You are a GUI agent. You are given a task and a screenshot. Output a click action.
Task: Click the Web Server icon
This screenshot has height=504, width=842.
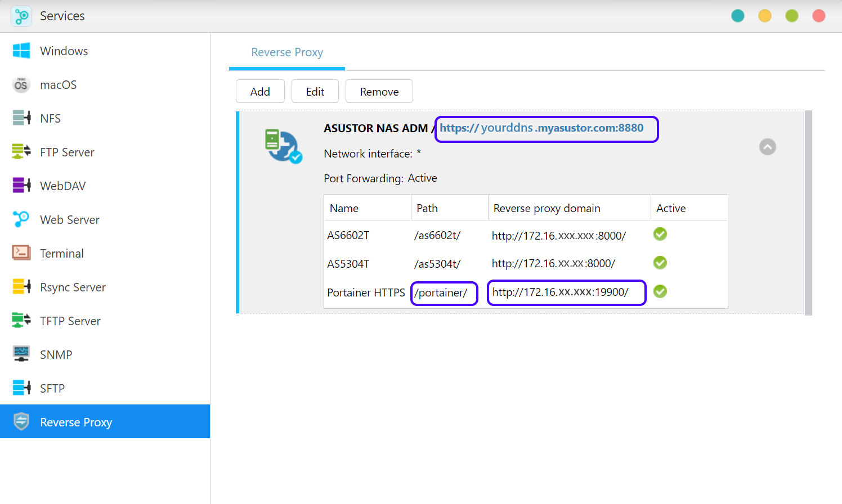(x=21, y=219)
